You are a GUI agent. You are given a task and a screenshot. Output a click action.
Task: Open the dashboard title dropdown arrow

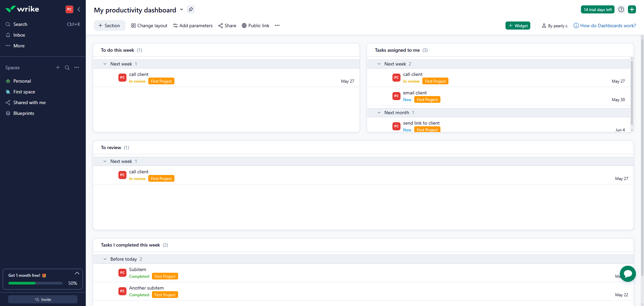[181, 9]
